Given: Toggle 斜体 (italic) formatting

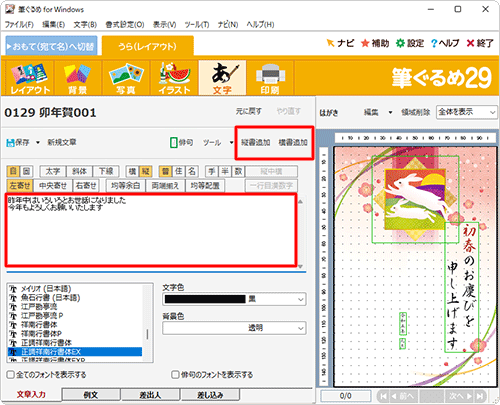Looking at the screenshot, I should [79, 171].
